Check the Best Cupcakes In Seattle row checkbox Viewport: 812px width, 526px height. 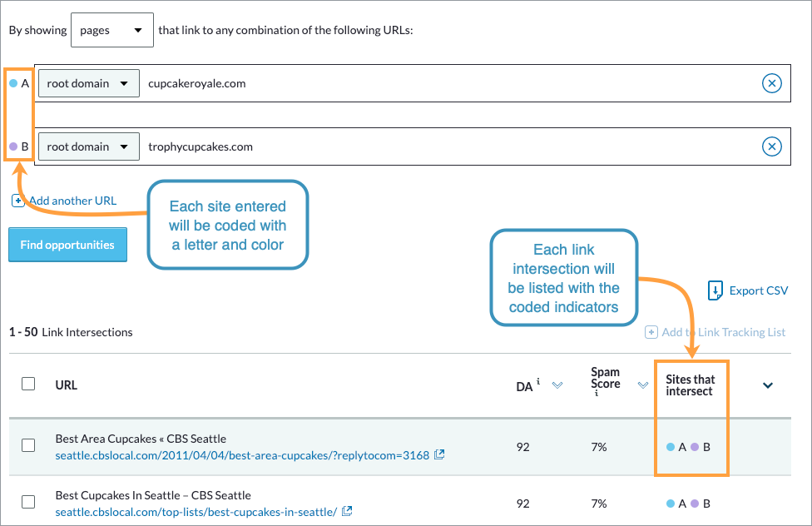click(28, 503)
